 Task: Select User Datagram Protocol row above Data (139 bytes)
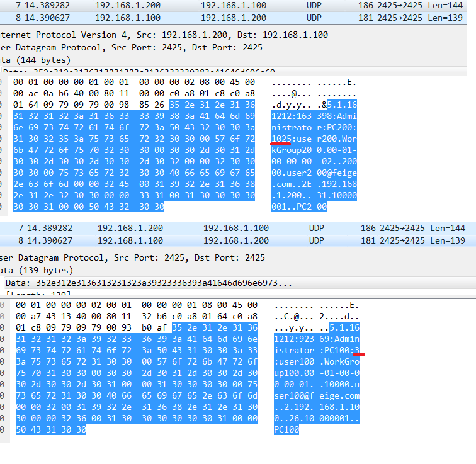pyautogui.click(x=238, y=258)
